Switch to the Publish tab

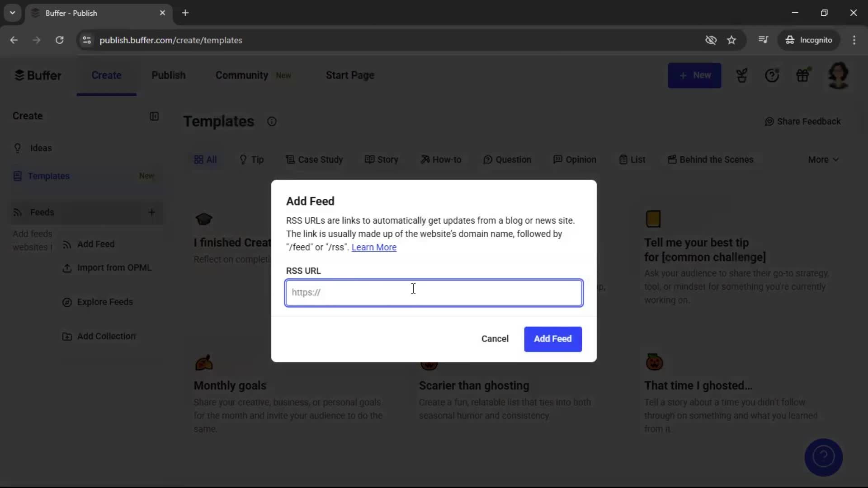(x=169, y=75)
